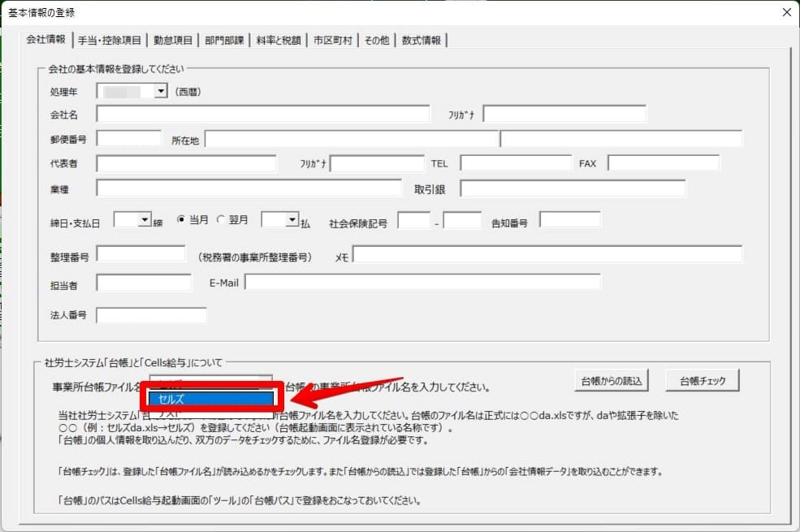This screenshot has width=800, height=532.
Task: Select the 当月 radio button
Action: tap(182, 220)
